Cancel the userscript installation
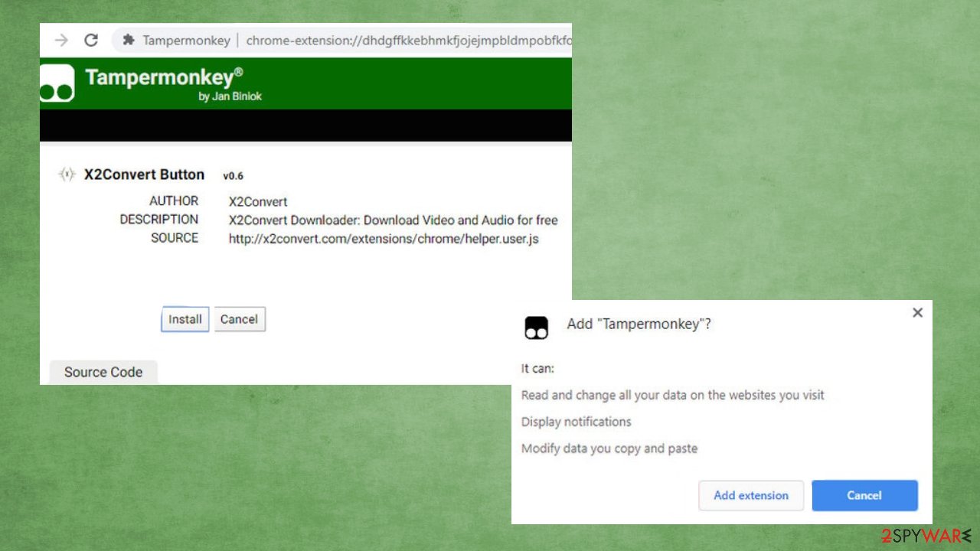This screenshot has height=551, width=980. coord(239,319)
